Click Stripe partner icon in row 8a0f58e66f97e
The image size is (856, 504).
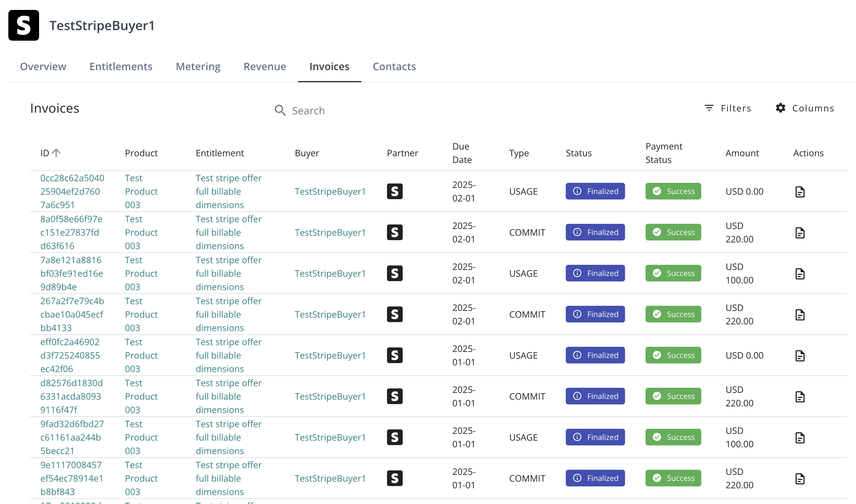tap(395, 232)
